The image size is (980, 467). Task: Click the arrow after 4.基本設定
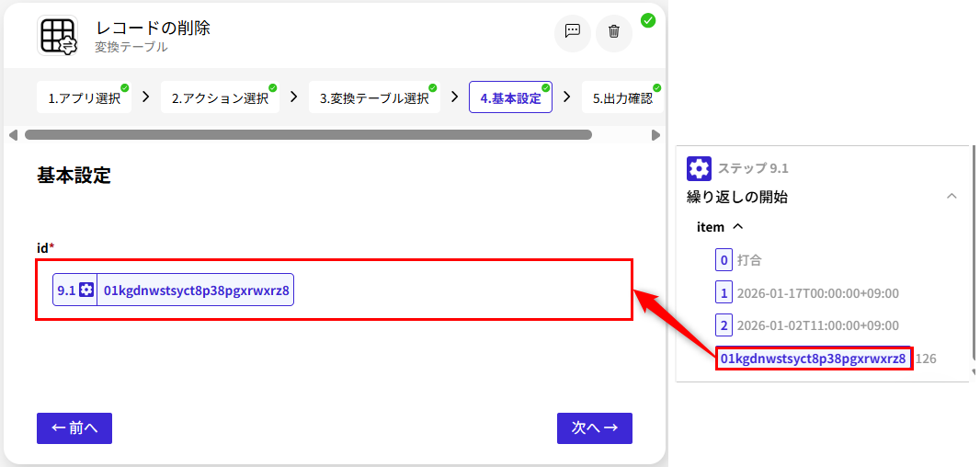click(x=567, y=97)
